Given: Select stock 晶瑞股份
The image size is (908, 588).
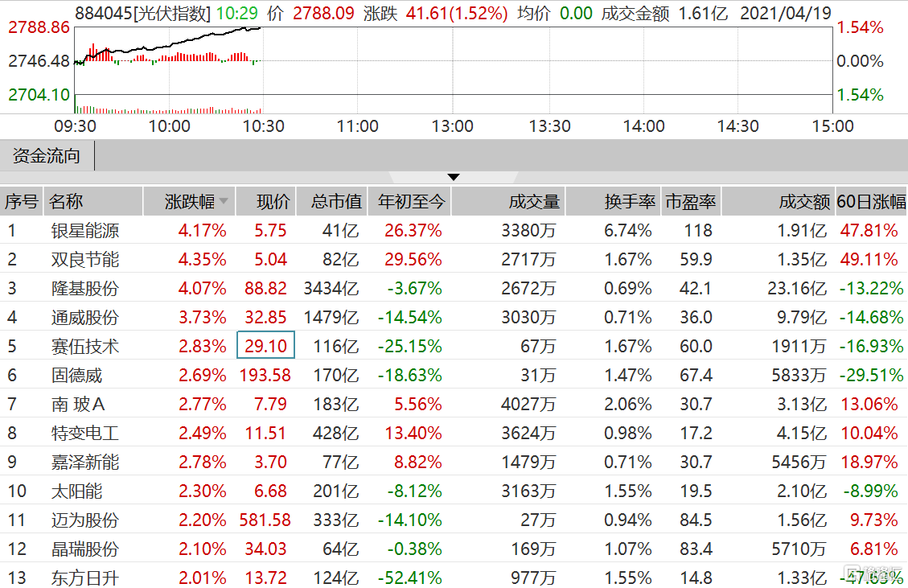Looking at the screenshot, I should click(85, 549).
